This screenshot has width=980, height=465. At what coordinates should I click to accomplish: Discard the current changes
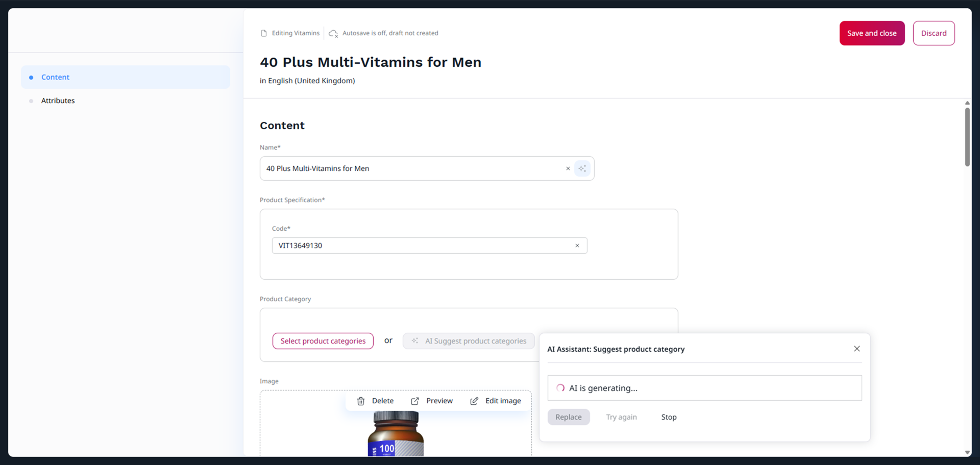pos(933,33)
